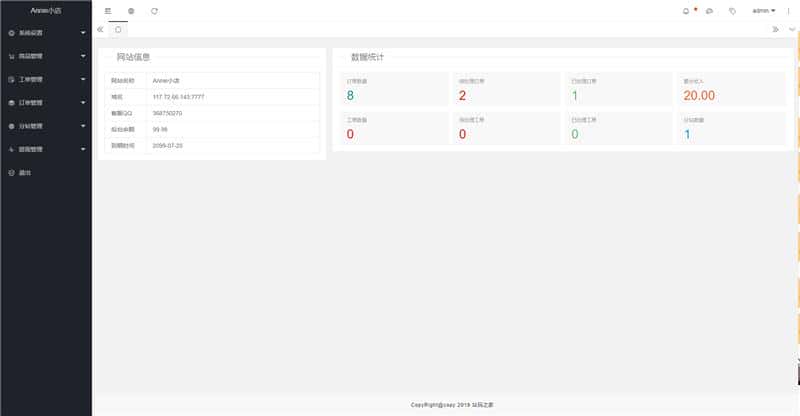The image size is (800, 416).
Task: Click the tag note icon near admin
Action: coord(732,11)
